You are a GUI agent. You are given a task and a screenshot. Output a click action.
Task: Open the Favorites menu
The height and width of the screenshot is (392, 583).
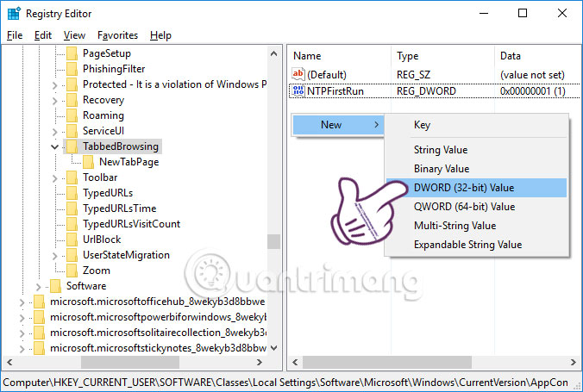(117, 35)
